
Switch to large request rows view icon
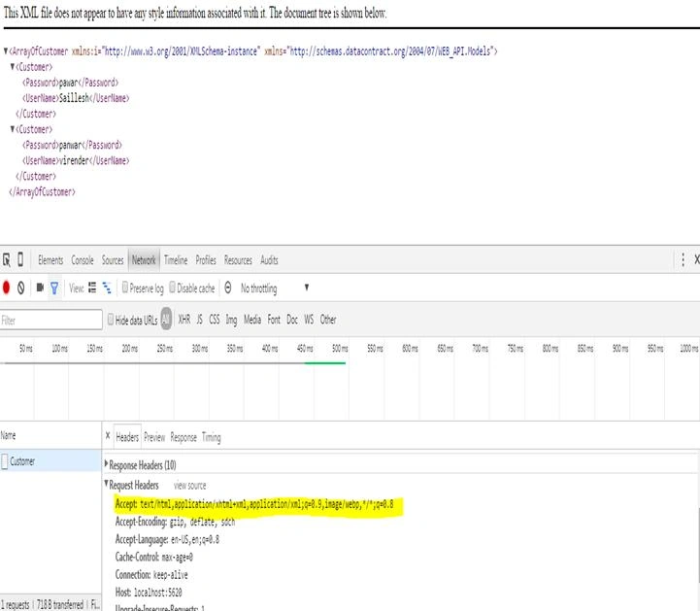tap(92, 288)
